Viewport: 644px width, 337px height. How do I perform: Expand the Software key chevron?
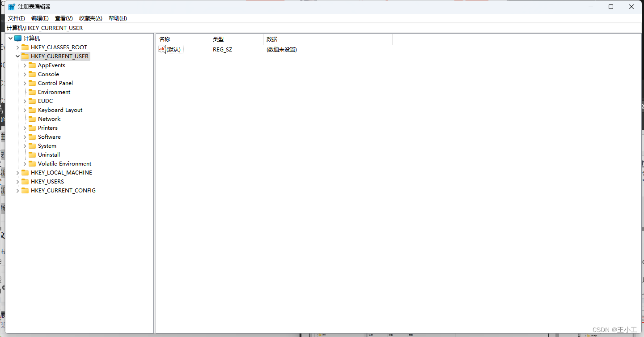(x=25, y=137)
